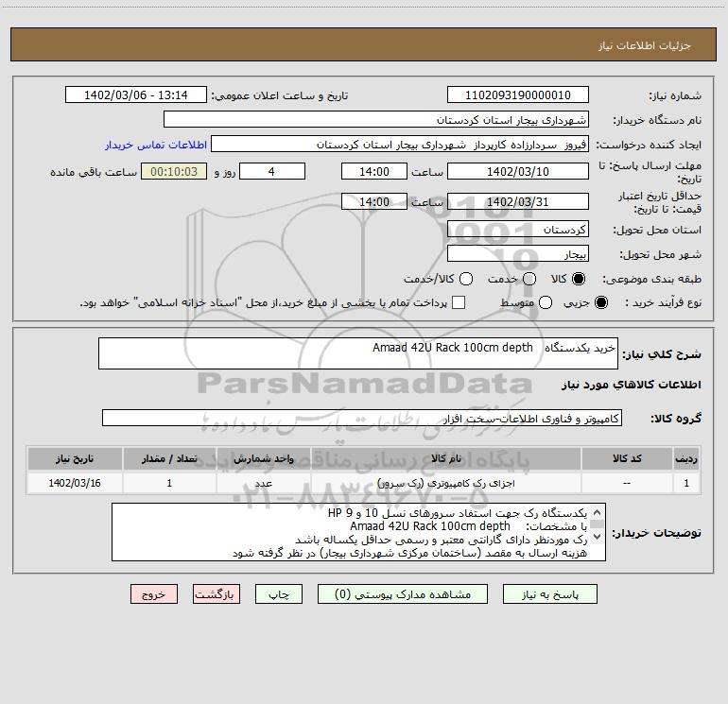Click the scroll-down arrow in buyer notes
The height and width of the screenshot is (704, 728).
(x=598, y=537)
